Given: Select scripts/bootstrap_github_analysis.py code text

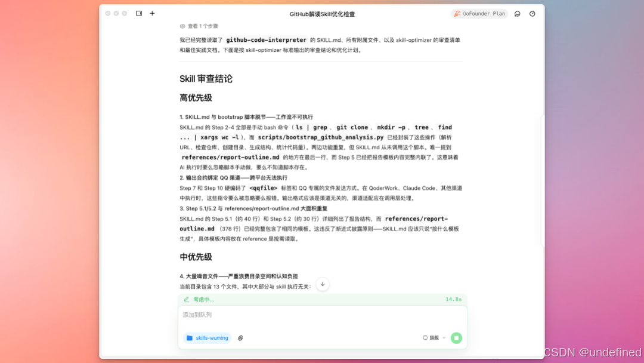Looking at the screenshot, I should coord(321,137).
